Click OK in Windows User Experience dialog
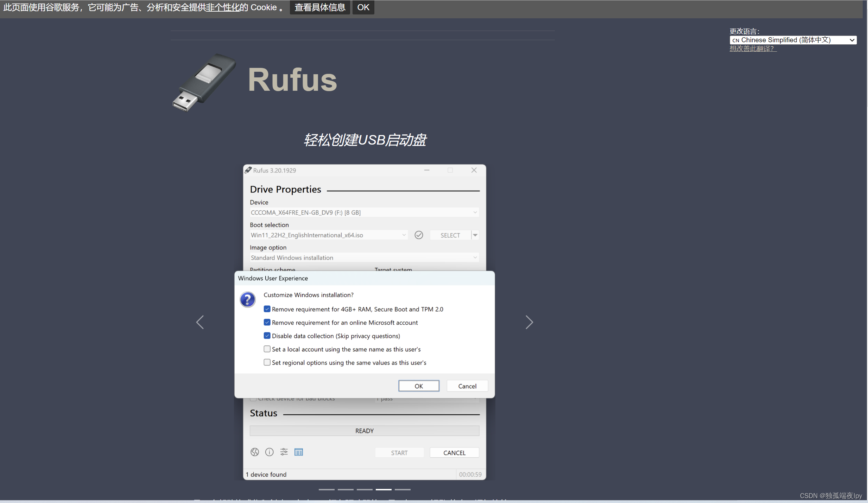The height and width of the screenshot is (503, 868). tap(419, 386)
